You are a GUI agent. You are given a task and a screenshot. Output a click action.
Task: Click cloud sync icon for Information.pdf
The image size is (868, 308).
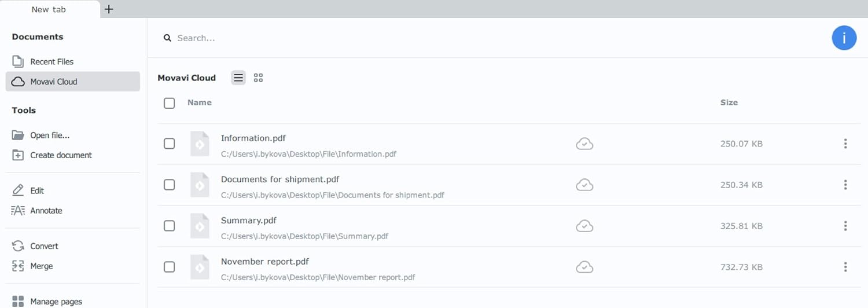(x=584, y=144)
